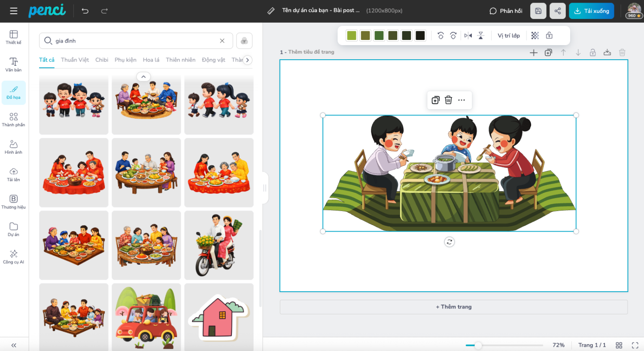The height and width of the screenshot is (351, 644).
Task: Flip the image vertically
Action: click(481, 36)
